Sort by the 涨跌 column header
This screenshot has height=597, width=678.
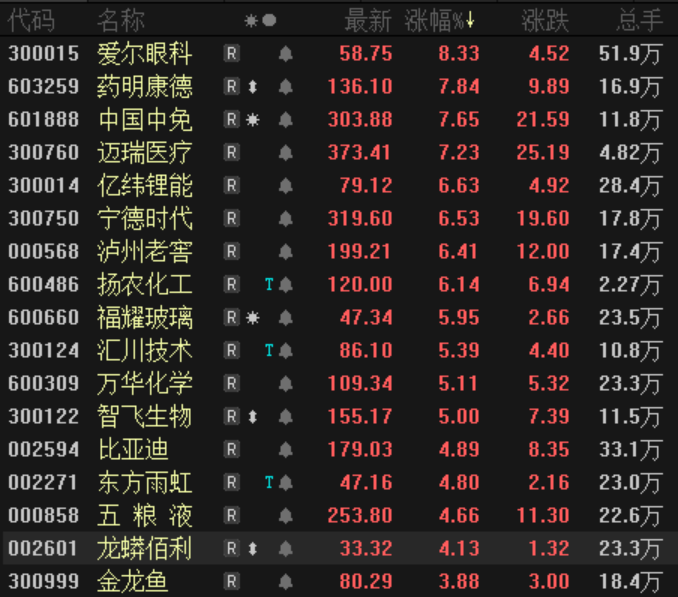(545, 20)
